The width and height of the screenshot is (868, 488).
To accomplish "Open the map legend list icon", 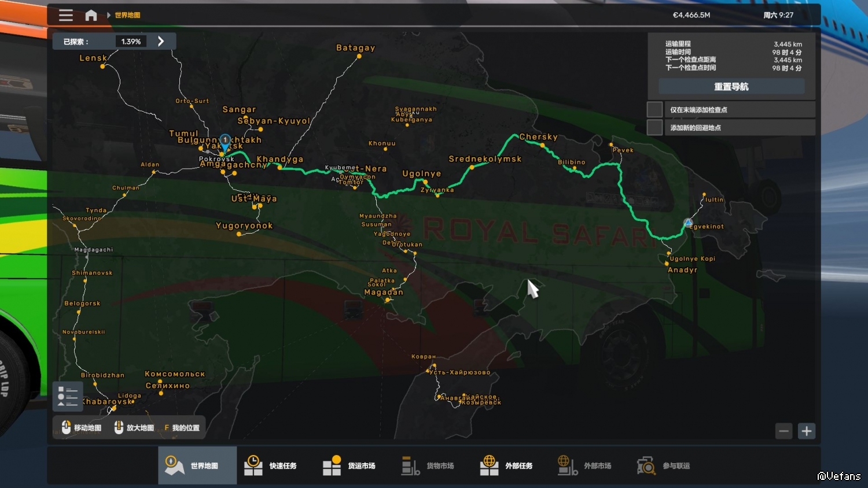I will 68,397.
